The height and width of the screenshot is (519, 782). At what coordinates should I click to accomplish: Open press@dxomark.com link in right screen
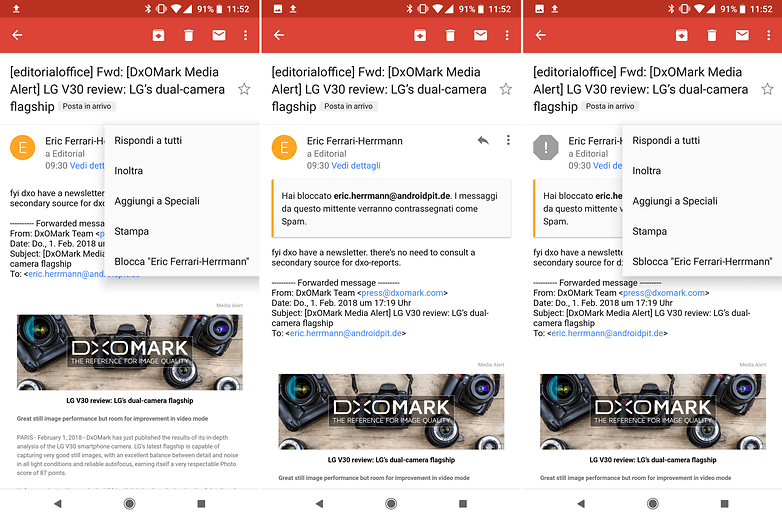tap(664, 293)
